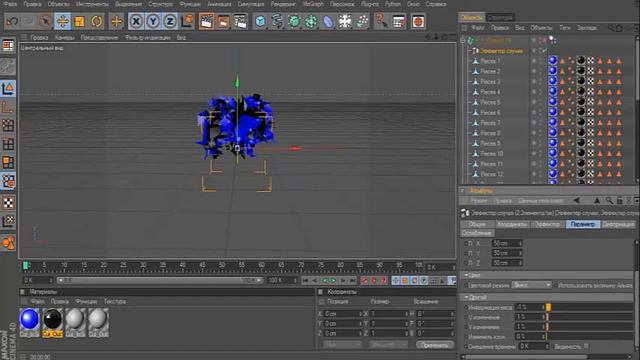Open the render settings icon
This screenshot has height=360, width=640.
[240, 21]
